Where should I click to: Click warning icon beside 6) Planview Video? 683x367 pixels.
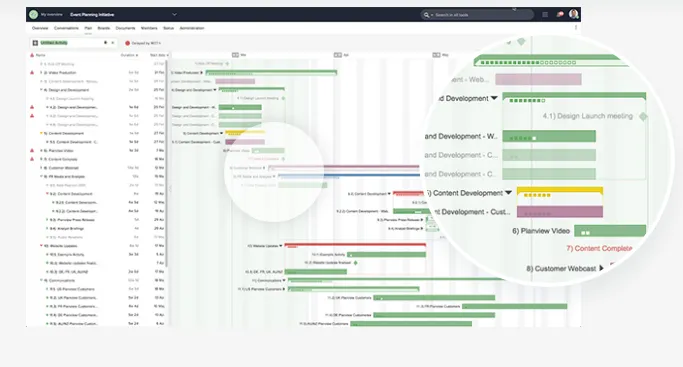pos(32,150)
